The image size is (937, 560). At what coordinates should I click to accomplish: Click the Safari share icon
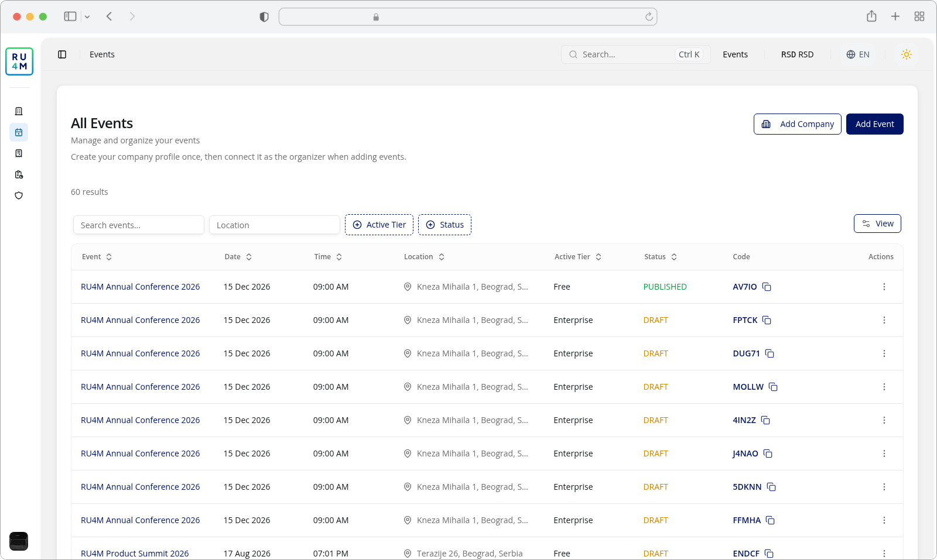pyautogui.click(x=871, y=16)
